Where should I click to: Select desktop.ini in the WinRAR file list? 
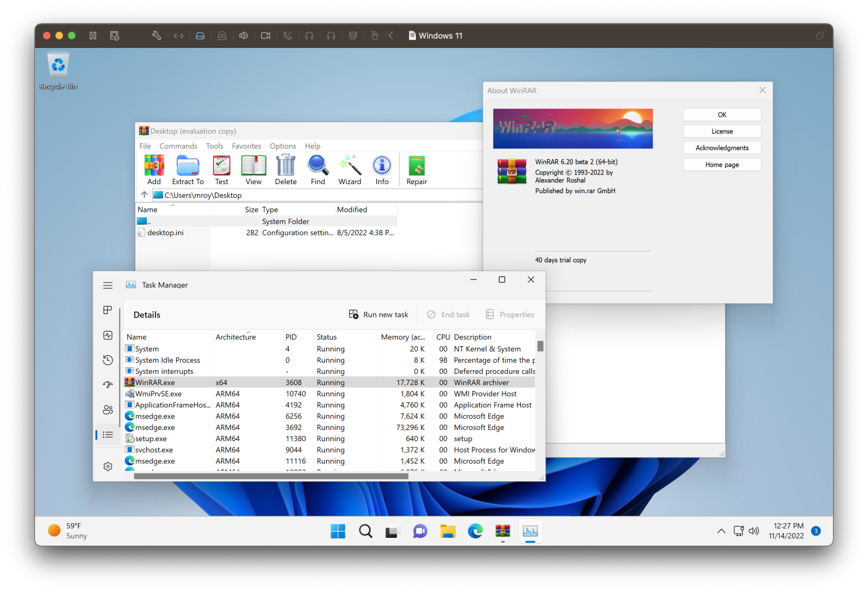166,232
